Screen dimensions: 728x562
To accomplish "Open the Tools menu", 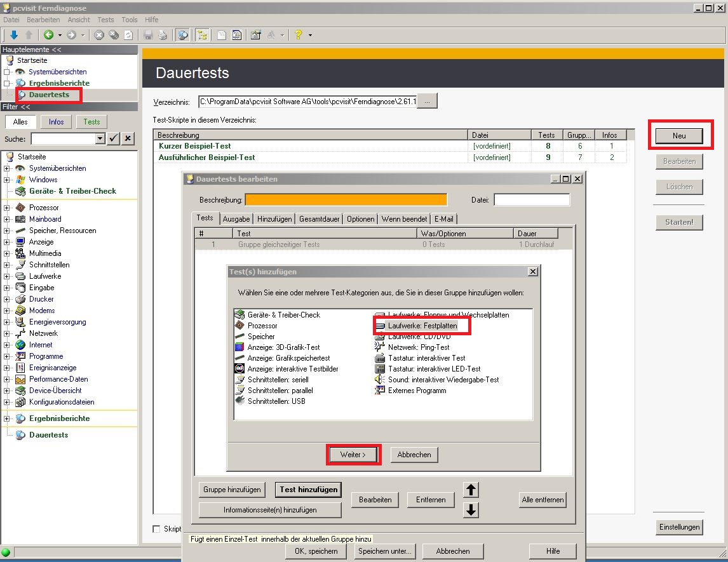I will [x=129, y=20].
